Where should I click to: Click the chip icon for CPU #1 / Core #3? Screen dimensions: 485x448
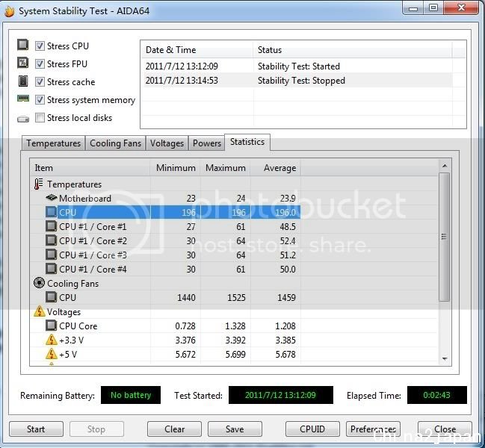tap(51, 255)
